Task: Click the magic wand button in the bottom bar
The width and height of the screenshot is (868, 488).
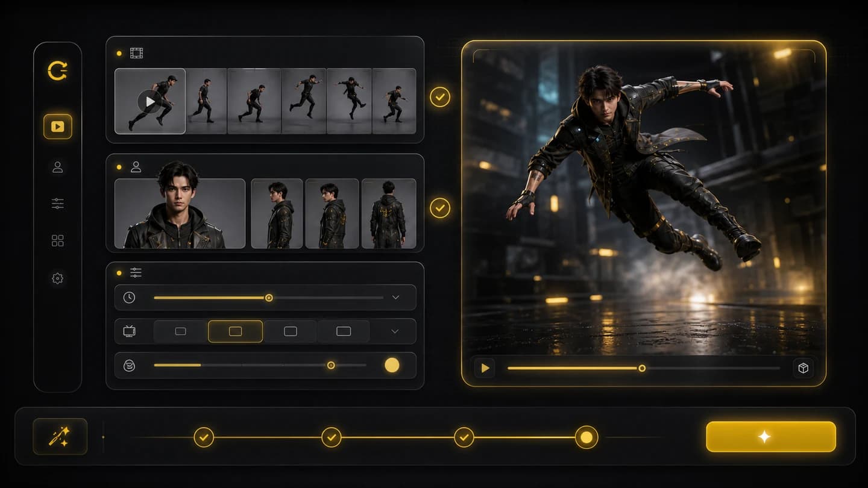Action: click(60, 437)
